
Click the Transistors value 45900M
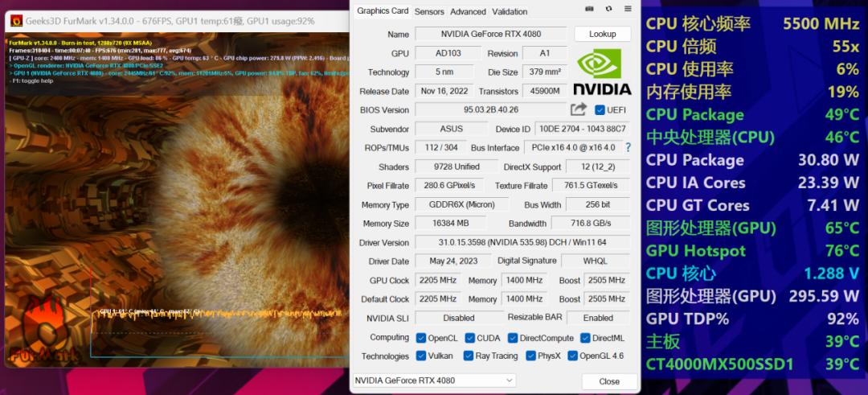pyautogui.click(x=544, y=91)
